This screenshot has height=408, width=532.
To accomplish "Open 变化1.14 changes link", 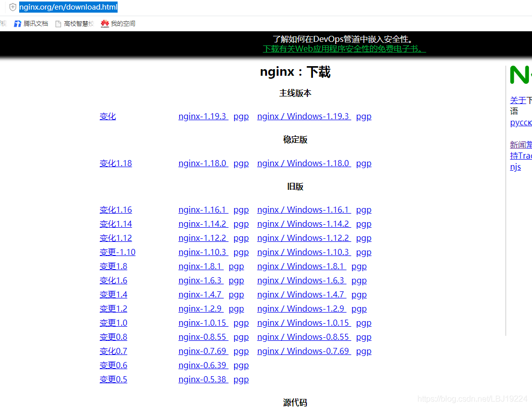I will click(116, 224).
